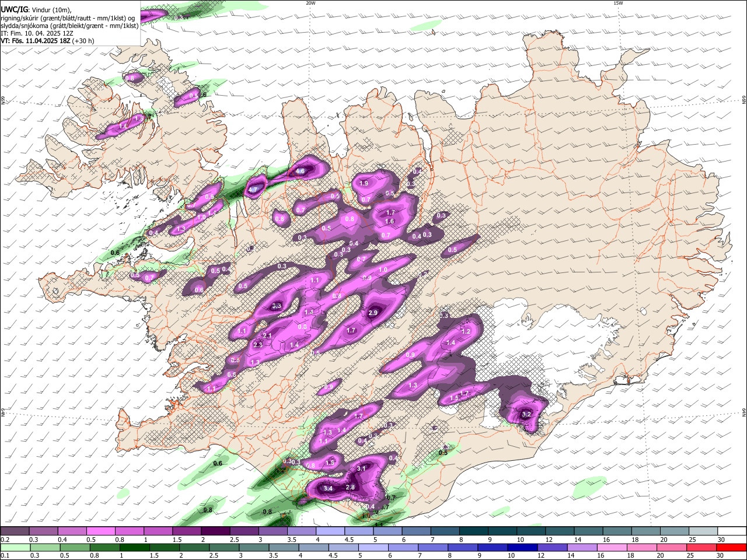Select the darkest green swatch labeled 1 in bottom row
This screenshot has width=747, height=560.
coord(134,548)
